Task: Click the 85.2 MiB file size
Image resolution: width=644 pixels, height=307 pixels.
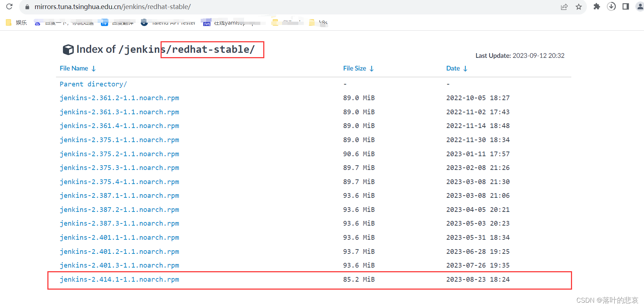Action: [359, 280]
